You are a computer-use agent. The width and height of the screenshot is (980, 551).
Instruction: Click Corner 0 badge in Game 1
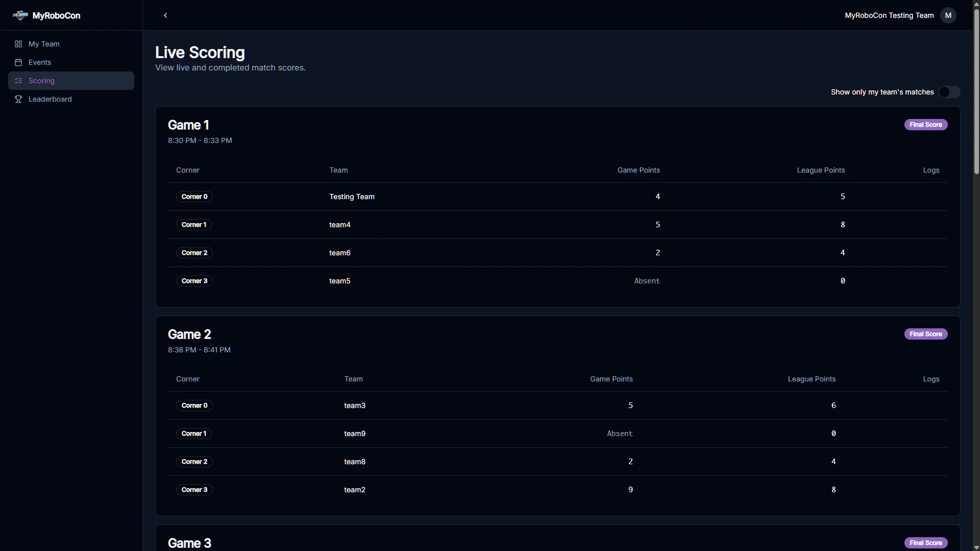point(195,197)
